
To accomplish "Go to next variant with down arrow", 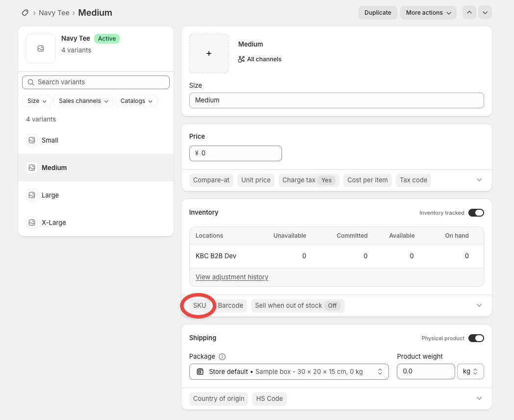I will pyautogui.click(x=485, y=12).
